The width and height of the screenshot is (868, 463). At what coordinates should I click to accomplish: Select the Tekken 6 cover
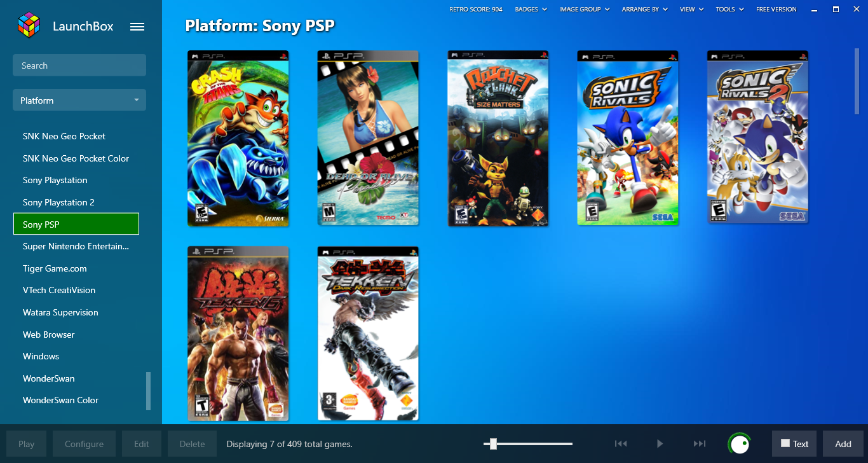click(238, 334)
